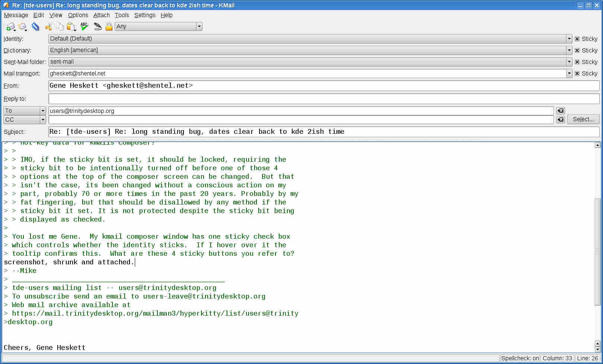
Task: Open the crypto format 'Any' dropdown
Action: (x=159, y=26)
